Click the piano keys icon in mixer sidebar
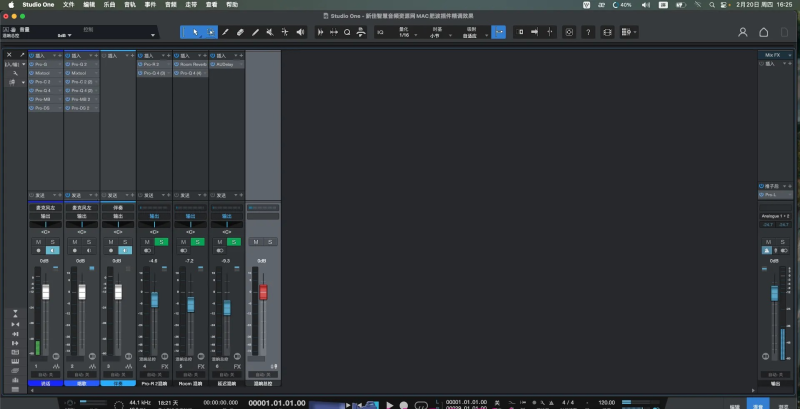 pyautogui.click(x=15, y=362)
